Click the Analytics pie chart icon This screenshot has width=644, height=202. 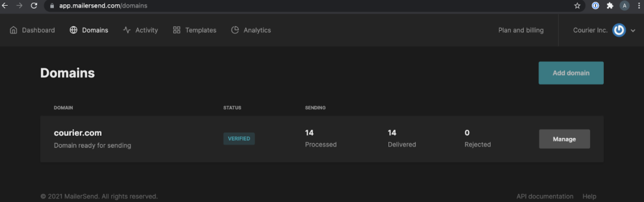click(235, 30)
